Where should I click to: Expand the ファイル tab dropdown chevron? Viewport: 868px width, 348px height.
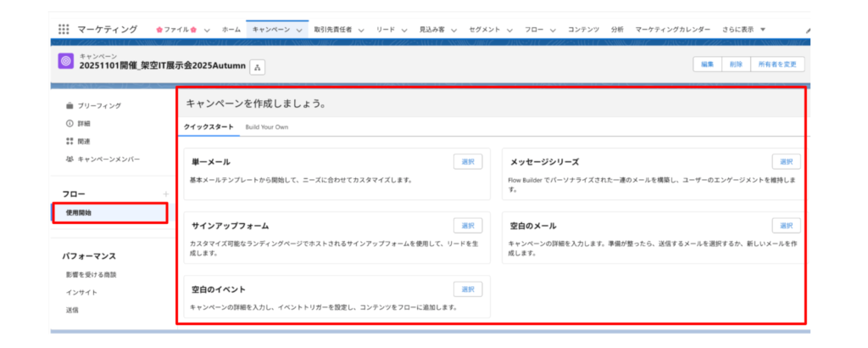click(207, 30)
